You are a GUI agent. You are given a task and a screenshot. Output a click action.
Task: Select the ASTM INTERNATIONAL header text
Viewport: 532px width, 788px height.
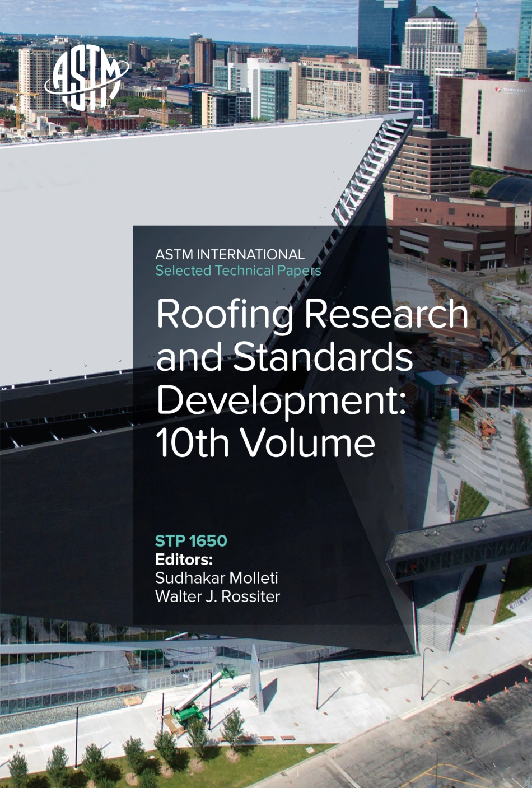pos(231,254)
